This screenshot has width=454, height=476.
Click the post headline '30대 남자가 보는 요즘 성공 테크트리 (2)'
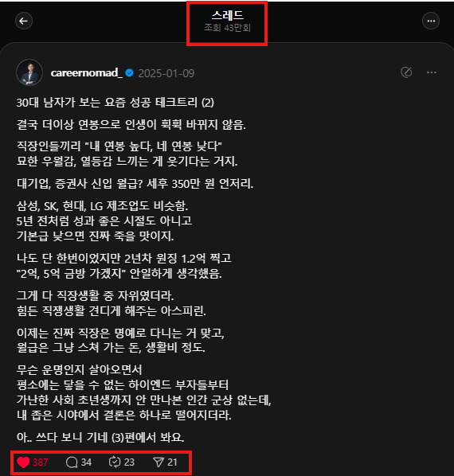coord(115,103)
